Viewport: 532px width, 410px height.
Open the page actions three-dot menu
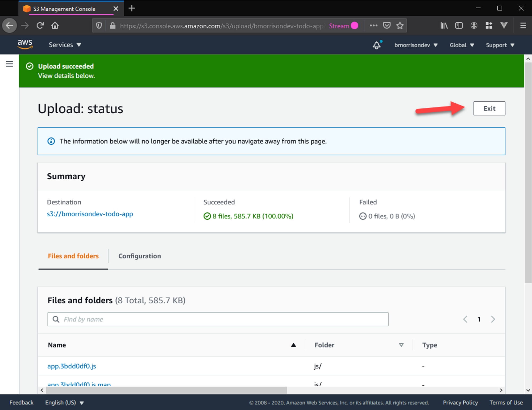pos(373,26)
